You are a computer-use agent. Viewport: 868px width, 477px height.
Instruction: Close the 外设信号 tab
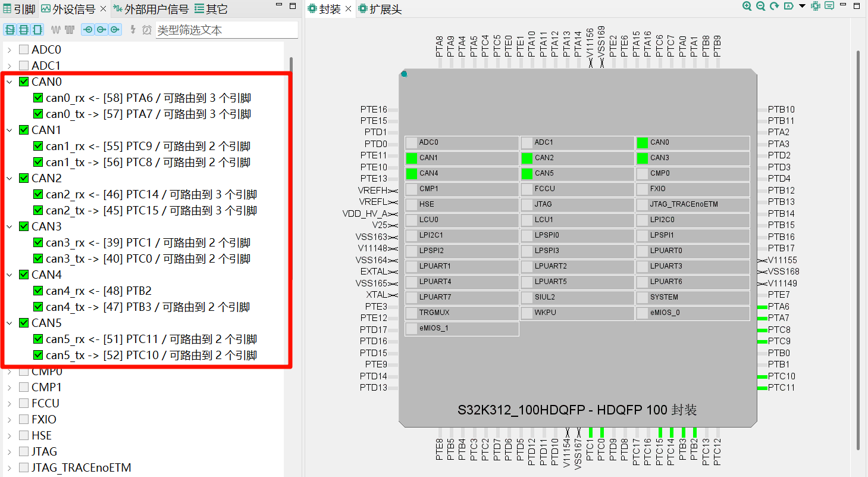tap(103, 9)
